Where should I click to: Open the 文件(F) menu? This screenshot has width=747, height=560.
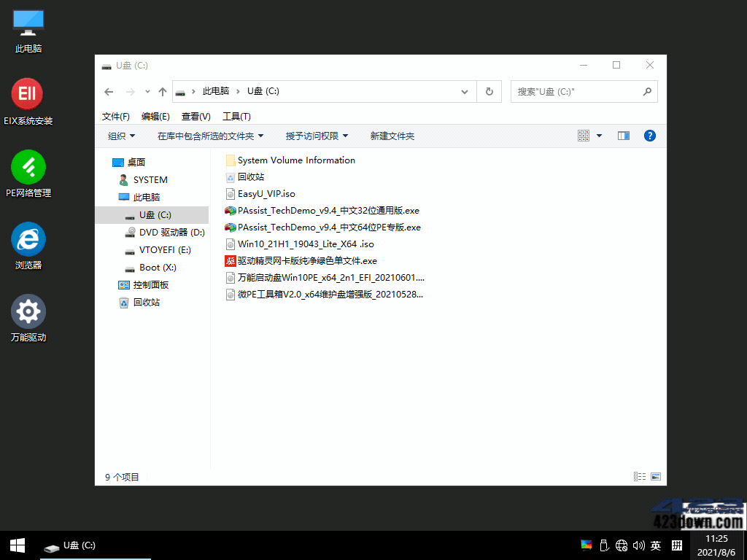(x=116, y=116)
